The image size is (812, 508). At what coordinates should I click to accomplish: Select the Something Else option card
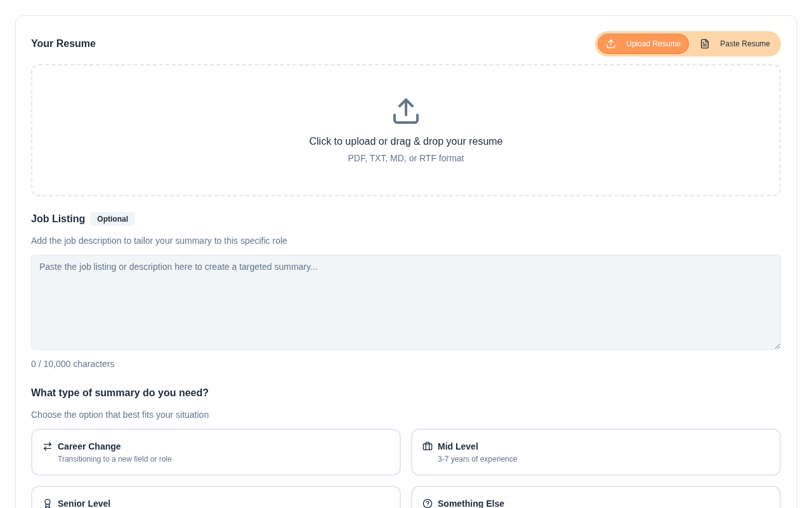[x=596, y=498]
